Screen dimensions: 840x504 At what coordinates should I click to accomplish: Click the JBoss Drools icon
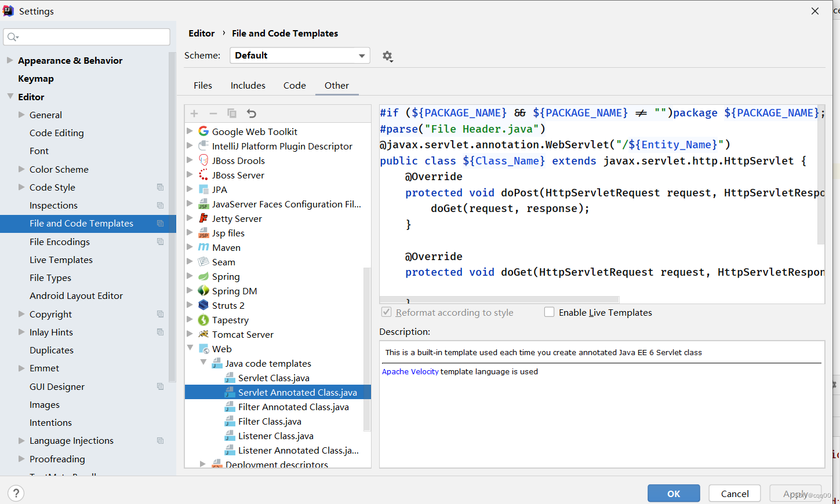pos(203,160)
